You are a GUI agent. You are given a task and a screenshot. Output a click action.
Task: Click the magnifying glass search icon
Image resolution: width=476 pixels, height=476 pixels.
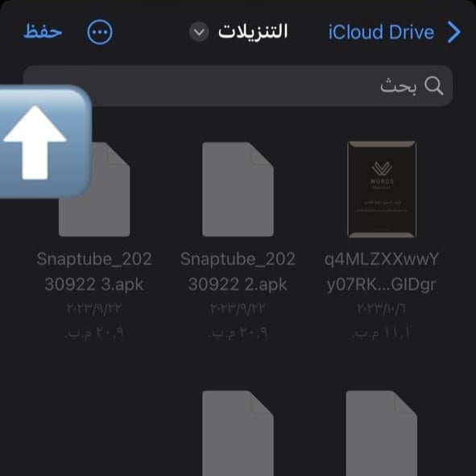(433, 86)
